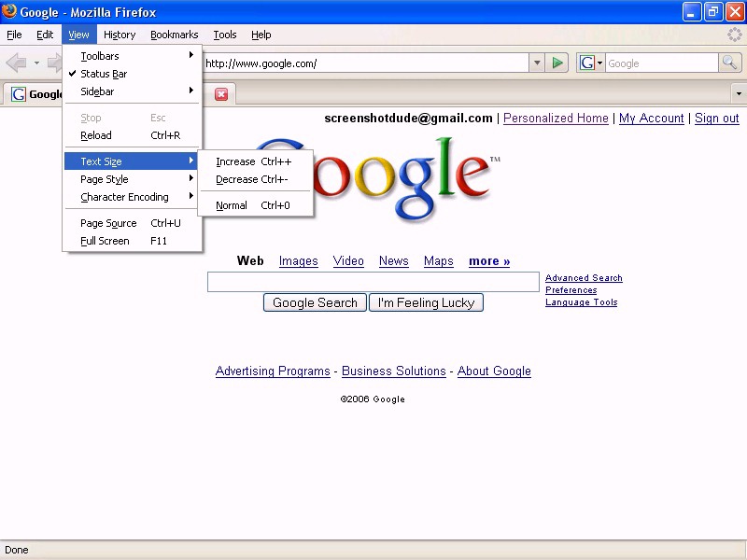747x560 pixels.
Task: Expand the Page Style submenu
Action: (133, 179)
